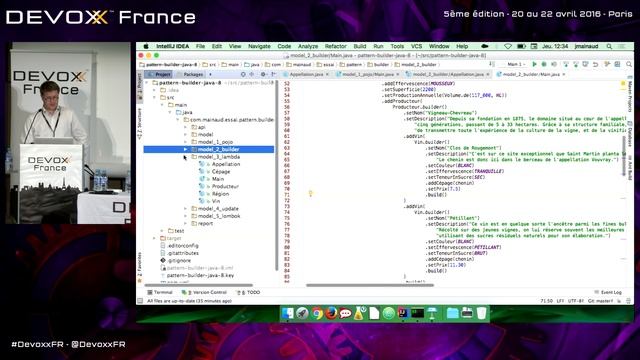This screenshot has width=640, height=360.
Task: Open the TODO tool window
Action: (x=248, y=292)
